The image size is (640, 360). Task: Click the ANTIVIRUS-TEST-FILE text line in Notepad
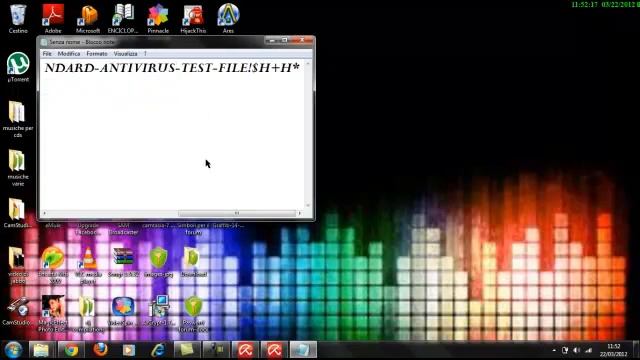click(172, 68)
